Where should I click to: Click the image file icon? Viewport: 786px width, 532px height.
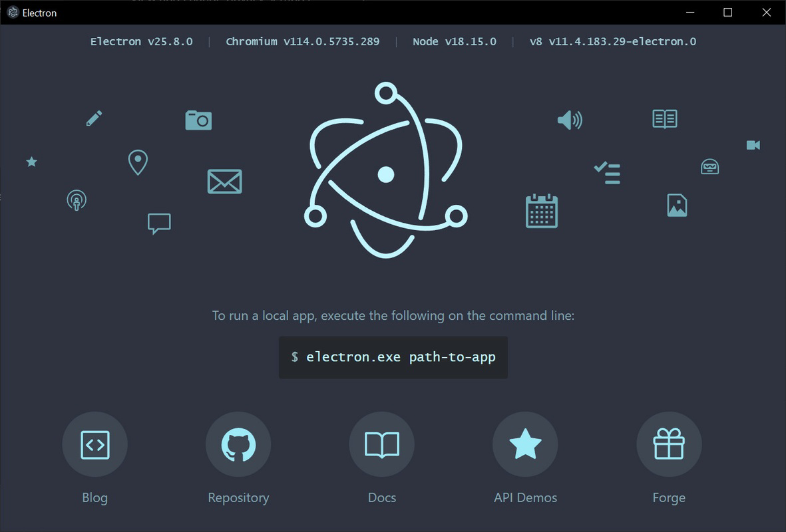678,205
